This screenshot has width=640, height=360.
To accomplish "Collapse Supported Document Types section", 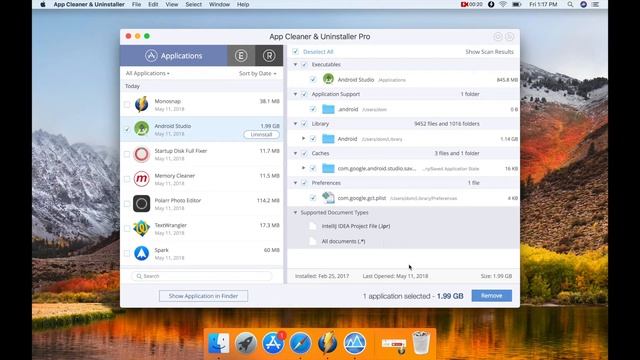I will [296, 213].
